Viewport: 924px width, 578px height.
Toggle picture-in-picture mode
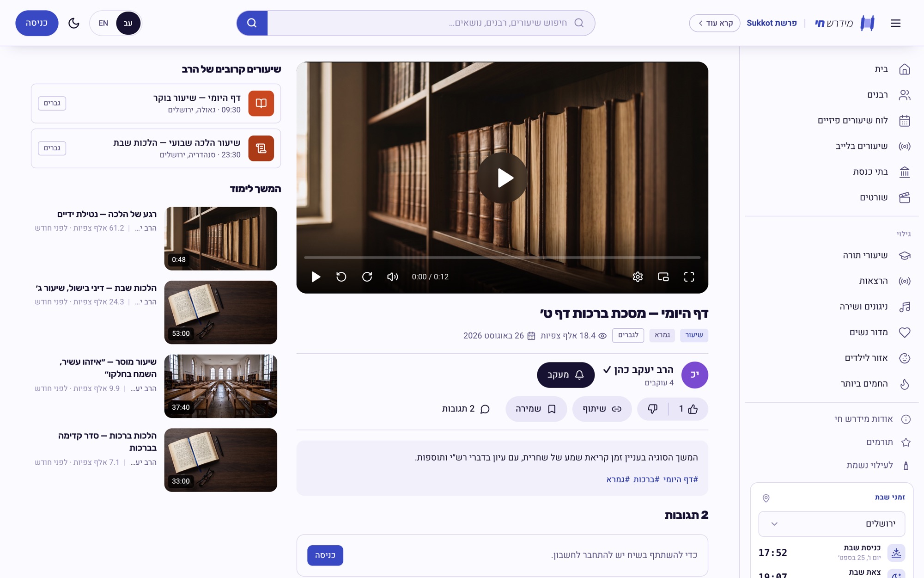tap(663, 277)
